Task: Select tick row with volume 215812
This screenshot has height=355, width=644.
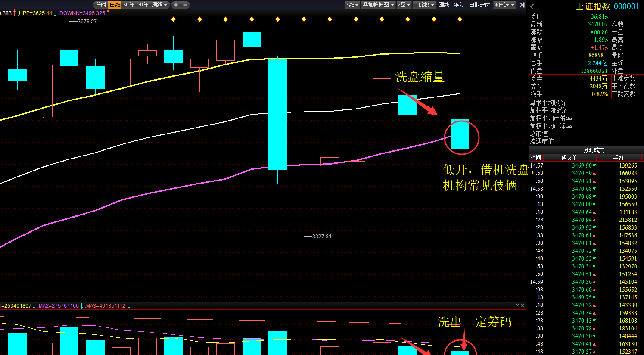Action: (586, 220)
